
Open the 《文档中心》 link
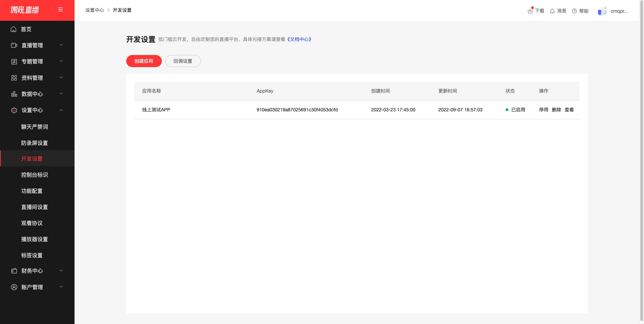pos(299,39)
